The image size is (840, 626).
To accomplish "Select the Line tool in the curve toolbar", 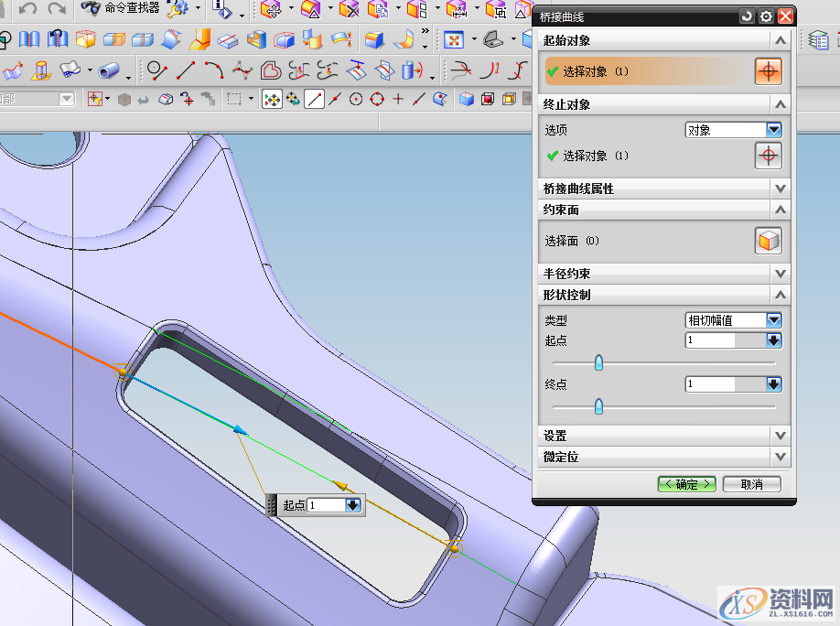I will coord(186,70).
